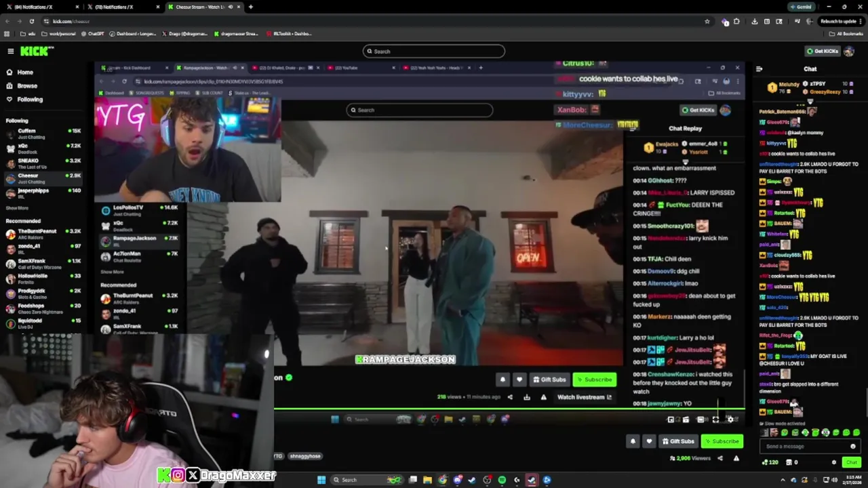Open Spotify from taskbar
The width and height of the screenshot is (868, 488).
click(501, 480)
